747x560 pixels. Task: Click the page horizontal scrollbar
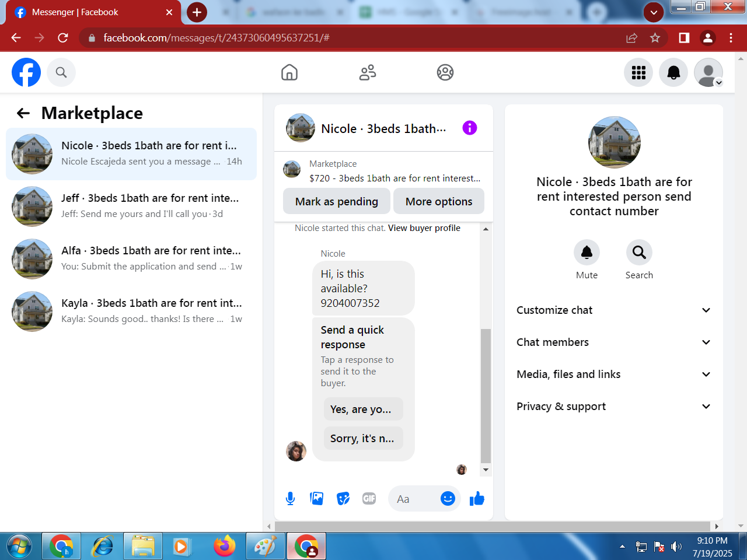click(x=493, y=526)
